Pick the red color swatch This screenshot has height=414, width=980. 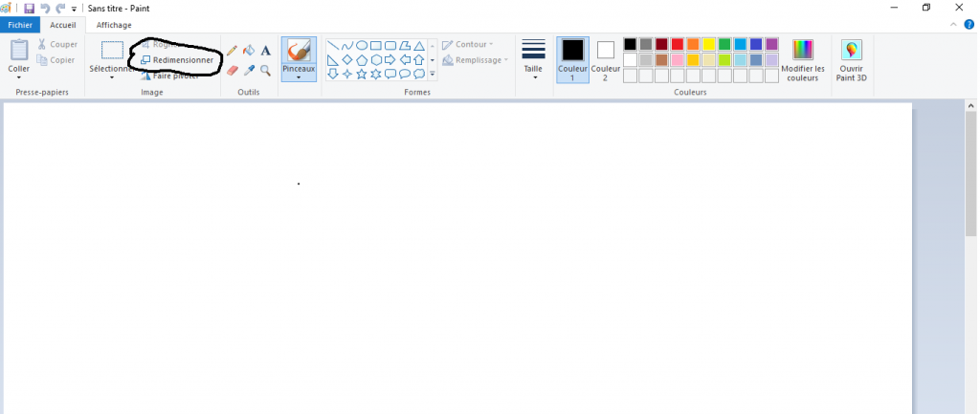click(x=677, y=44)
